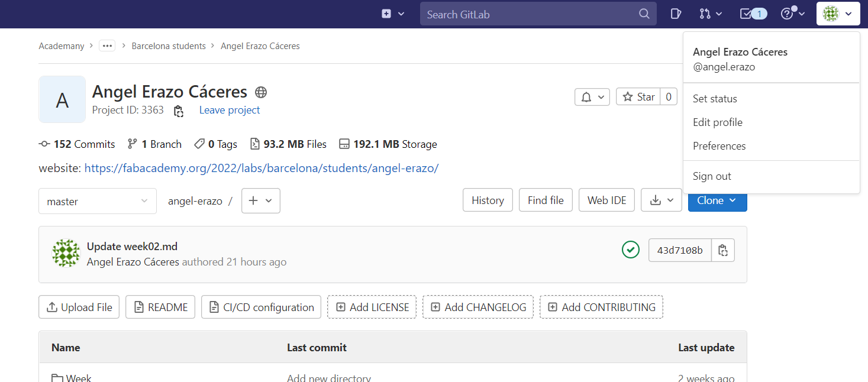
Task: Launch the Web IDE
Action: (x=607, y=200)
